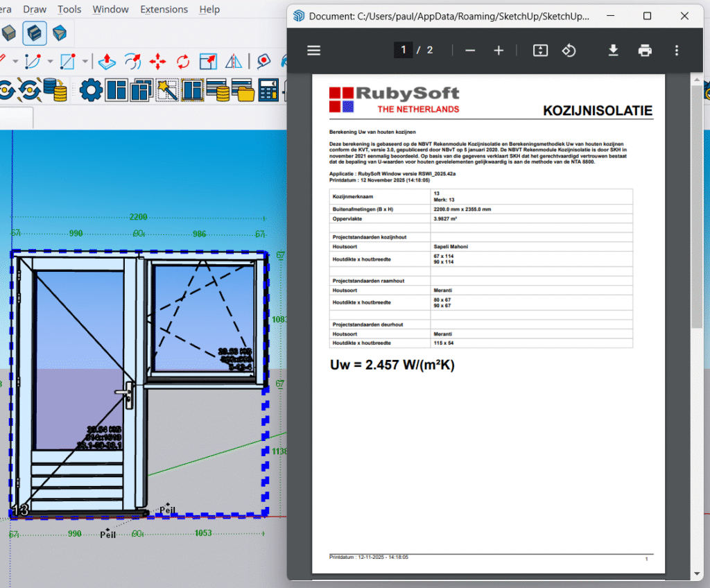Open the PDF more actions menu
This screenshot has width=710, height=588.
click(677, 50)
